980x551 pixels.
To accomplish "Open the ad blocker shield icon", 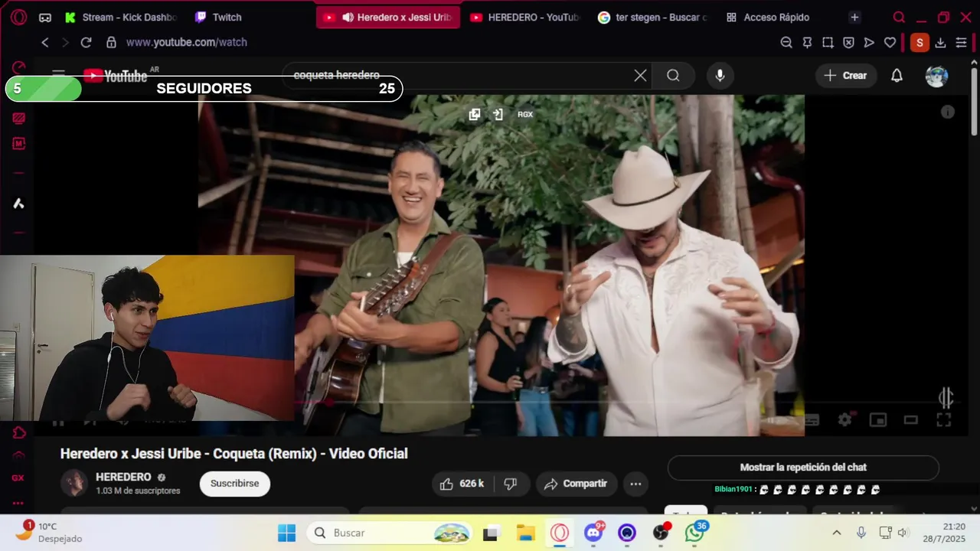I will point(848,43).
